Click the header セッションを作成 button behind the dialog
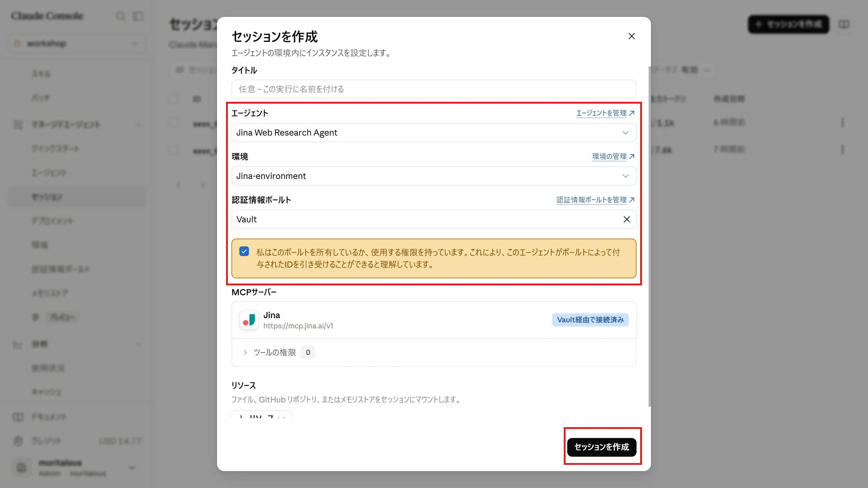The width and height of the screenshot is (868, 488). point(788,24)
